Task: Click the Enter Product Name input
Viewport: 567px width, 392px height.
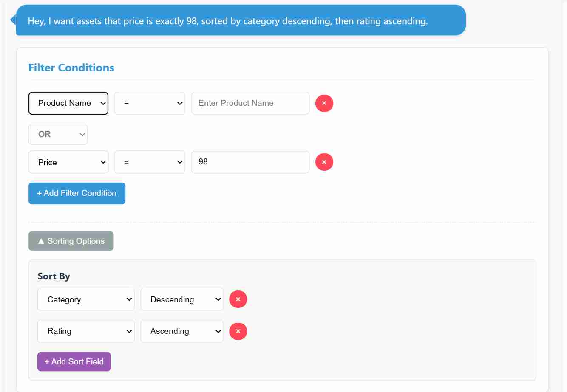Action: (250, 103)
